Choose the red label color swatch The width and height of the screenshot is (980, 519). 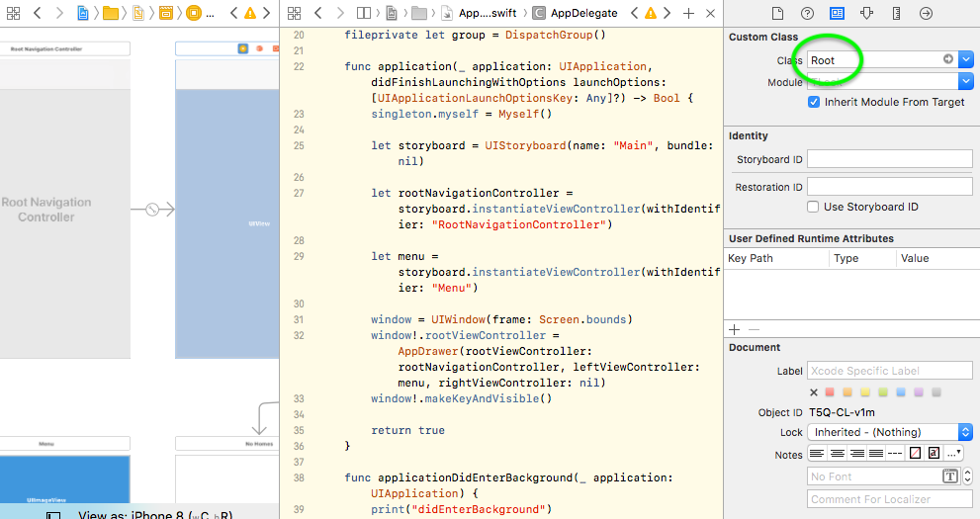point(830,392)
